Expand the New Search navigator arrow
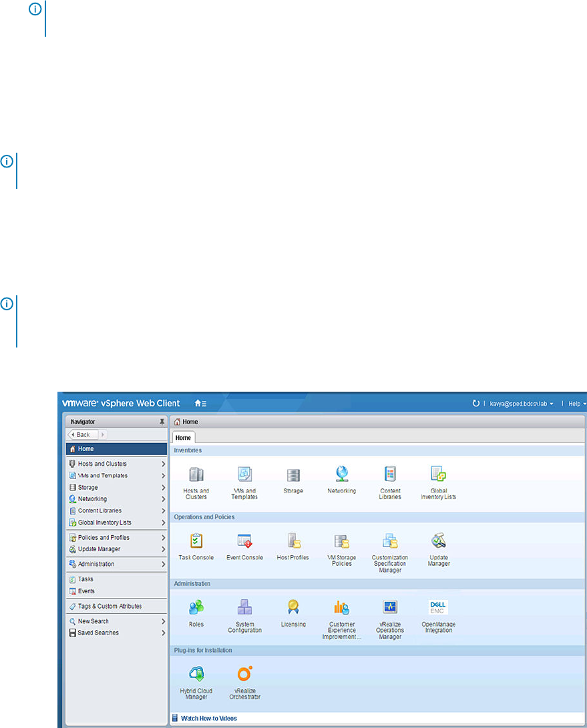Viewport: 587px width, 728px height. click(163, 621)
